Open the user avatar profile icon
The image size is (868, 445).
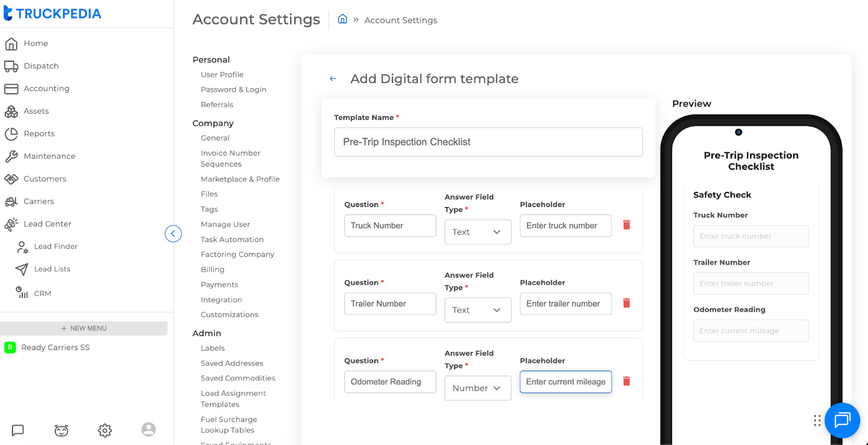pyautogui.click(x=148, y=430)
